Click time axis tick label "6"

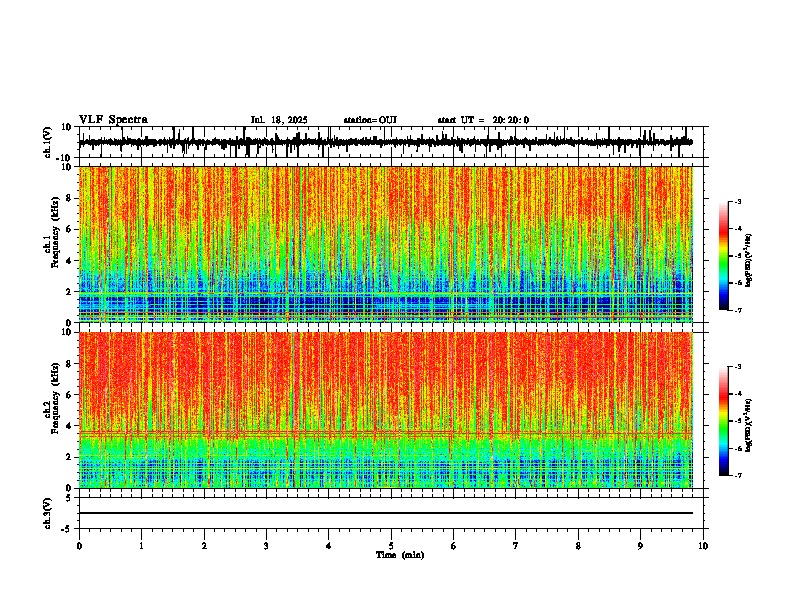[x=454, y=546]
